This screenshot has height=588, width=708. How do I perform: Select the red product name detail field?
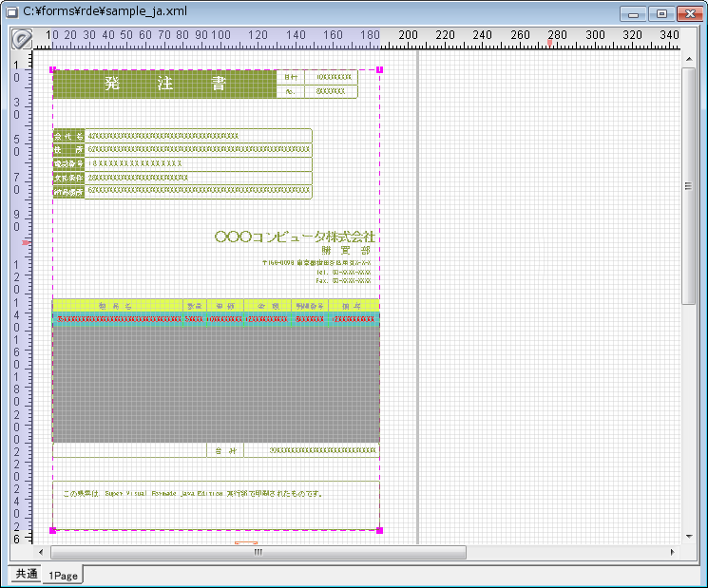[x=119, y=319]
